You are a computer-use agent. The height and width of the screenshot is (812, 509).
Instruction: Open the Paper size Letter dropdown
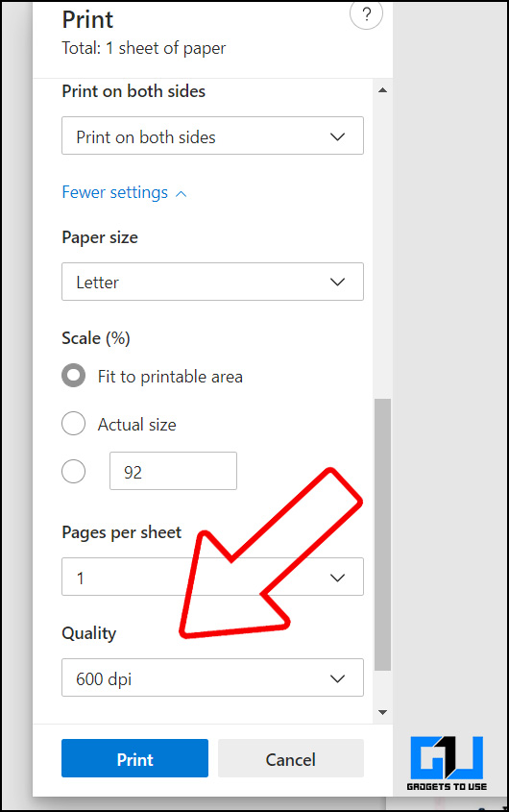[212, 282]
